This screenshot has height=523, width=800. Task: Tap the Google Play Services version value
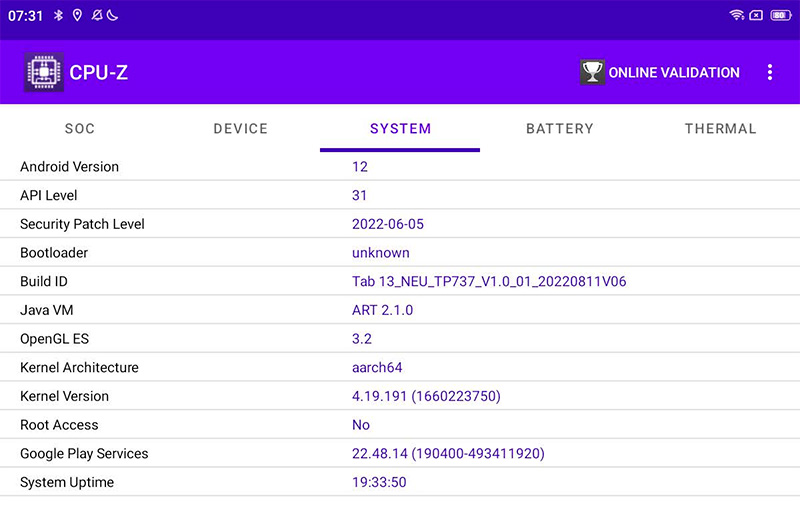point(448,454)
